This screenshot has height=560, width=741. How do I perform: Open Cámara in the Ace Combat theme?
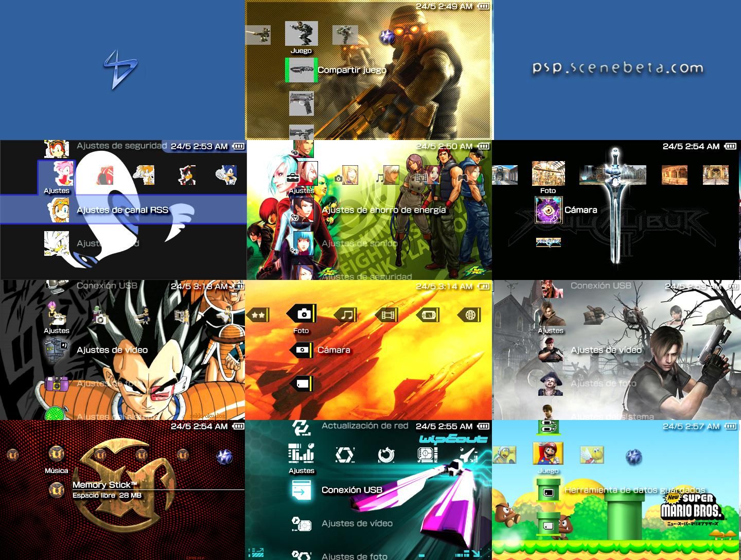(334, 350)
